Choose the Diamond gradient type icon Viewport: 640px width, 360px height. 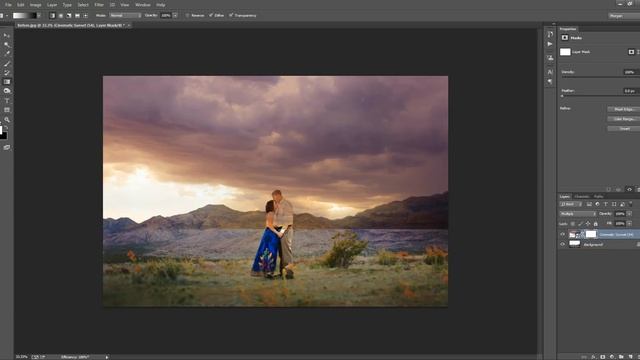click(85, 16)
